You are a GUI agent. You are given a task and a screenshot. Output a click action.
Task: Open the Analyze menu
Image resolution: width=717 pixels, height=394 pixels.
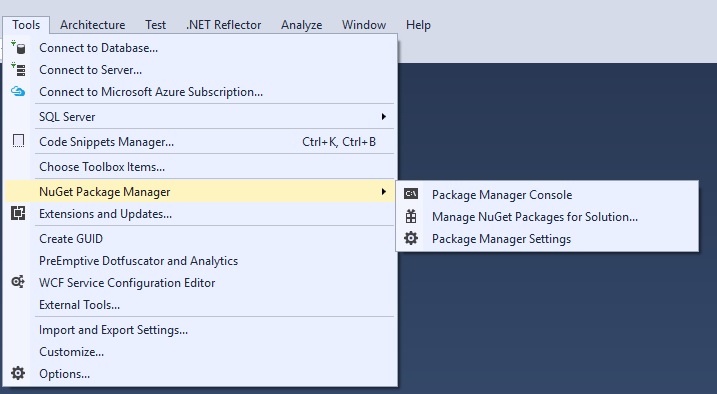pyautogui.click(x=301, y=25)
